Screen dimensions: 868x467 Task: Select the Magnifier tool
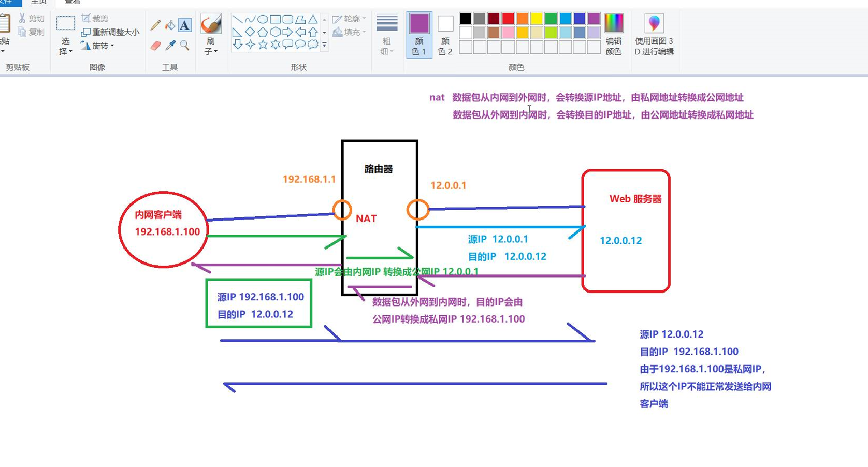(185, 46)
